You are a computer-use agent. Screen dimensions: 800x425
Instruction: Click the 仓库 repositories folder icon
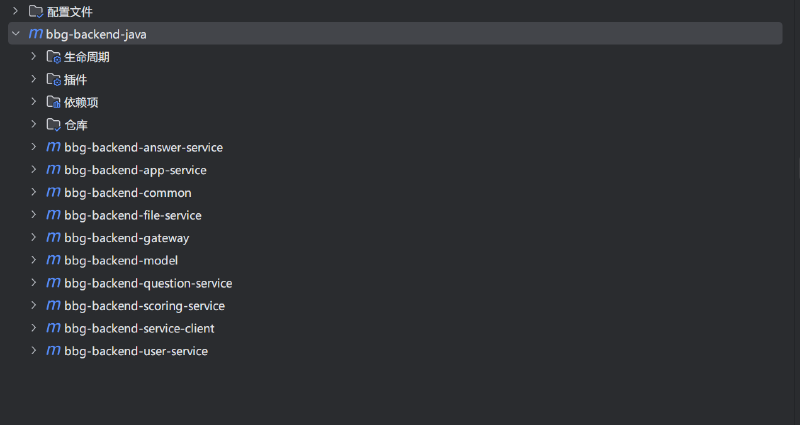pos(54,124)
